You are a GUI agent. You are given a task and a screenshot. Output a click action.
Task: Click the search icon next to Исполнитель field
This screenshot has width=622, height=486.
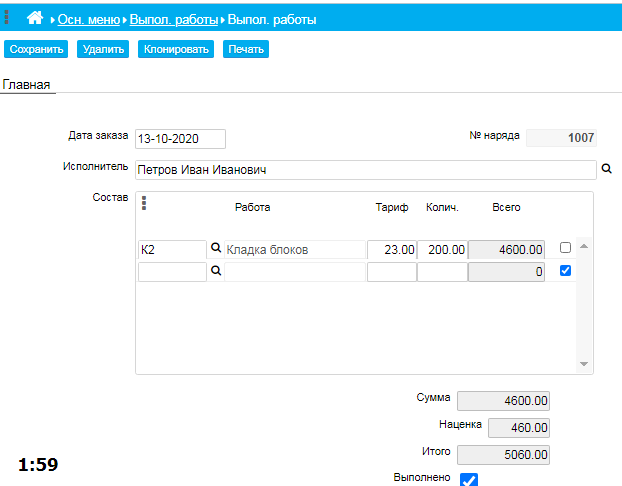tap(606, 169)
